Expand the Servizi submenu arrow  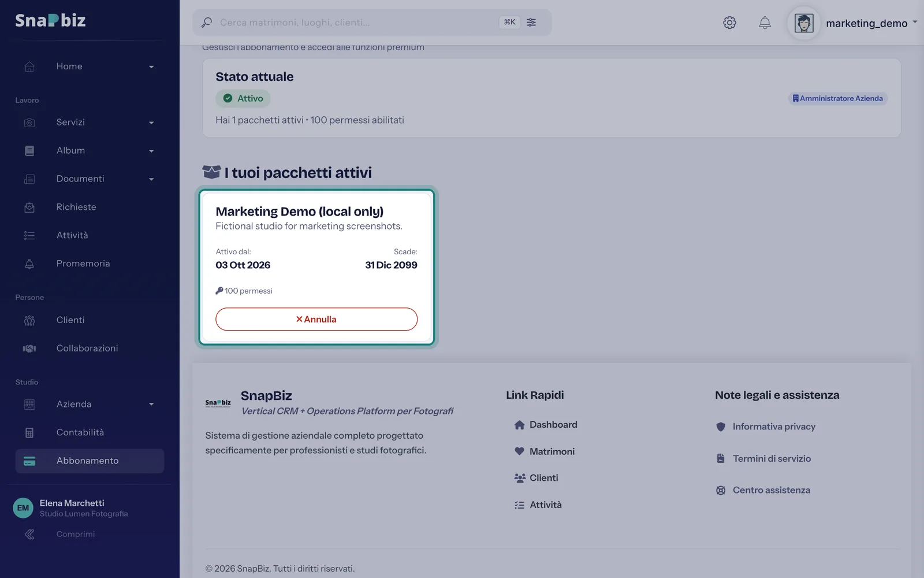pyautogui.click(x=151, y=123)
